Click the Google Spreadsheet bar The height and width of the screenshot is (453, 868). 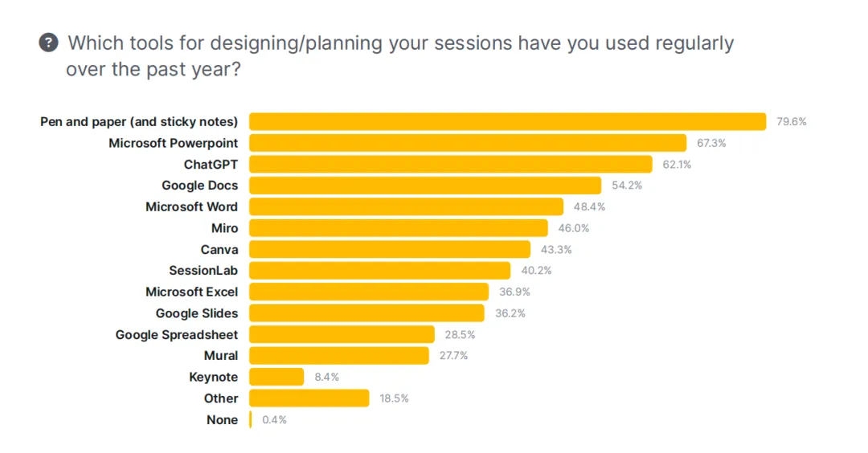pos(342,334)
